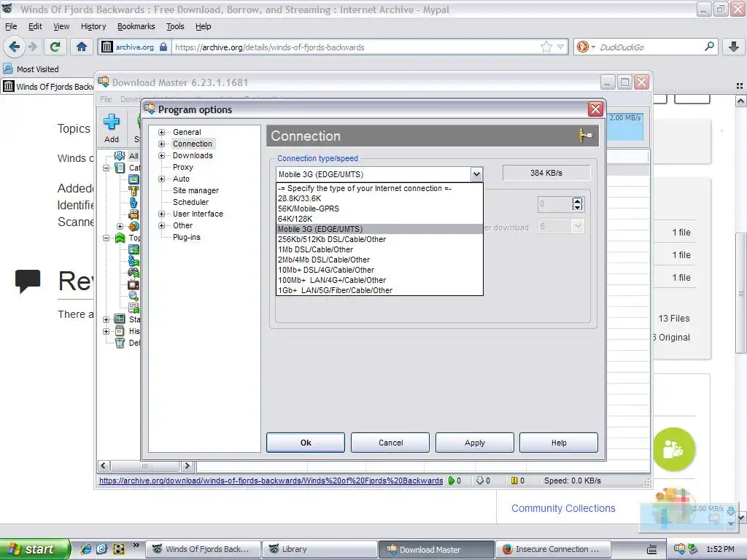The height and width of the screenshot is (560, 747).
Task: Click browser back arrow button
Action: click(14, 47)
